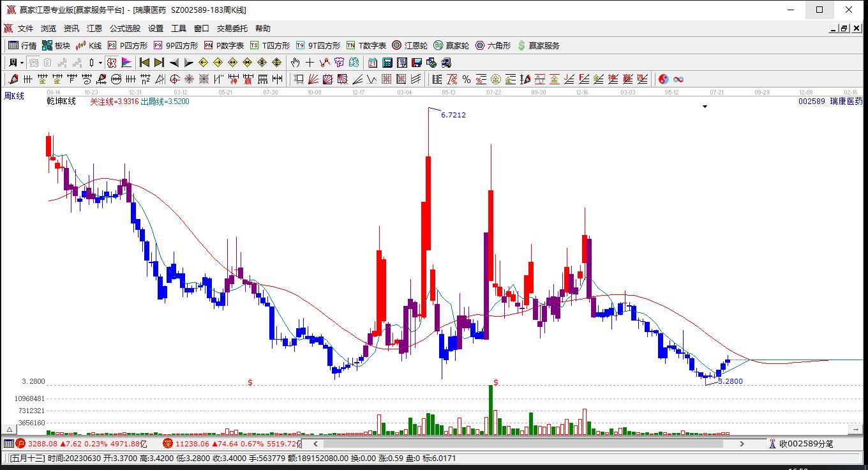The image size is (868, 470).
Task: Open the 江恩轮 Gann wheel
Action: (410, 45)
